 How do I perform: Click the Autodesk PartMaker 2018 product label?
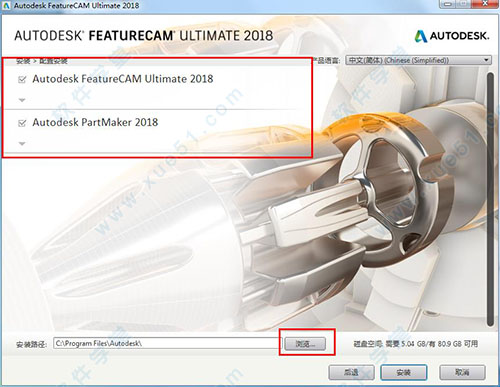tap(95, 122)
